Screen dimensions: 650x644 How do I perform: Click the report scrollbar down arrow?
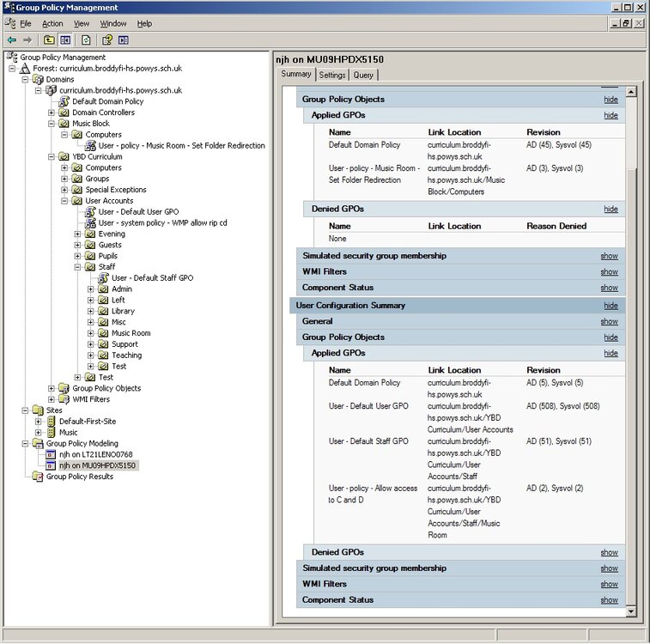[x=631, y=611]
